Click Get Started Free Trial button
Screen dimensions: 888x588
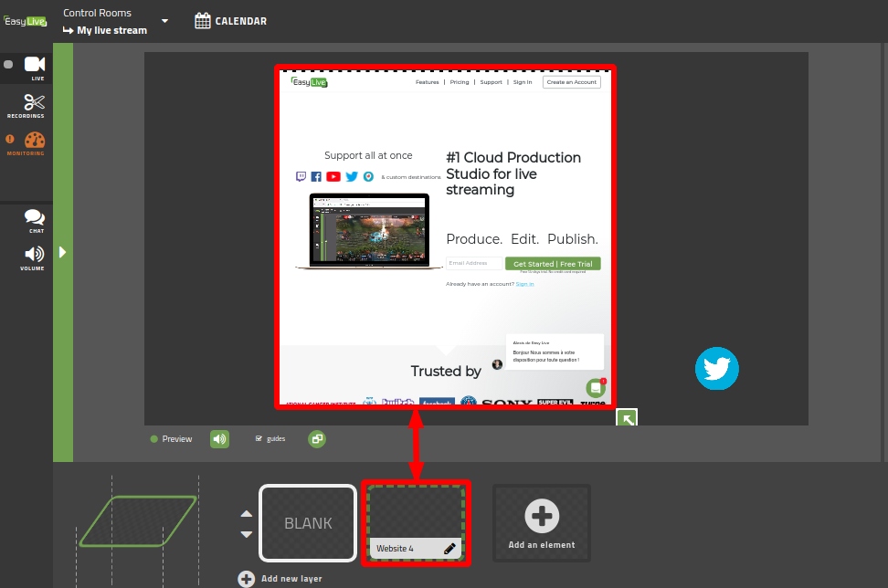click(553, 264)
